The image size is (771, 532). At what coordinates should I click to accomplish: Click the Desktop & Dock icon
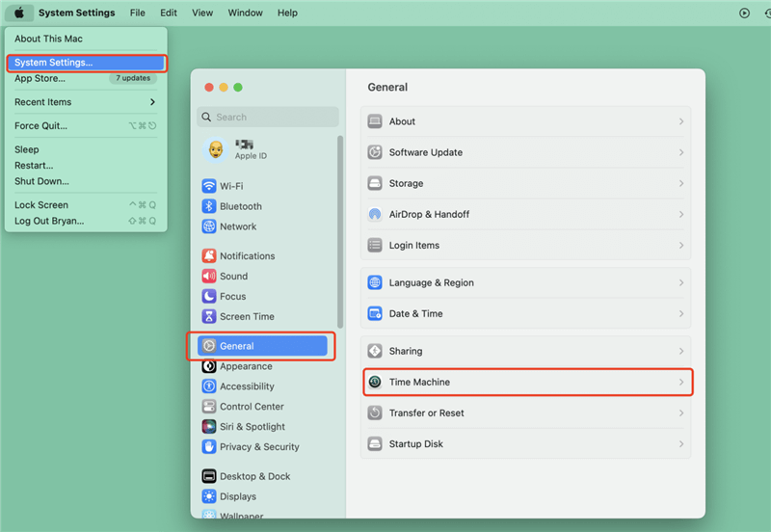point(209,476)
